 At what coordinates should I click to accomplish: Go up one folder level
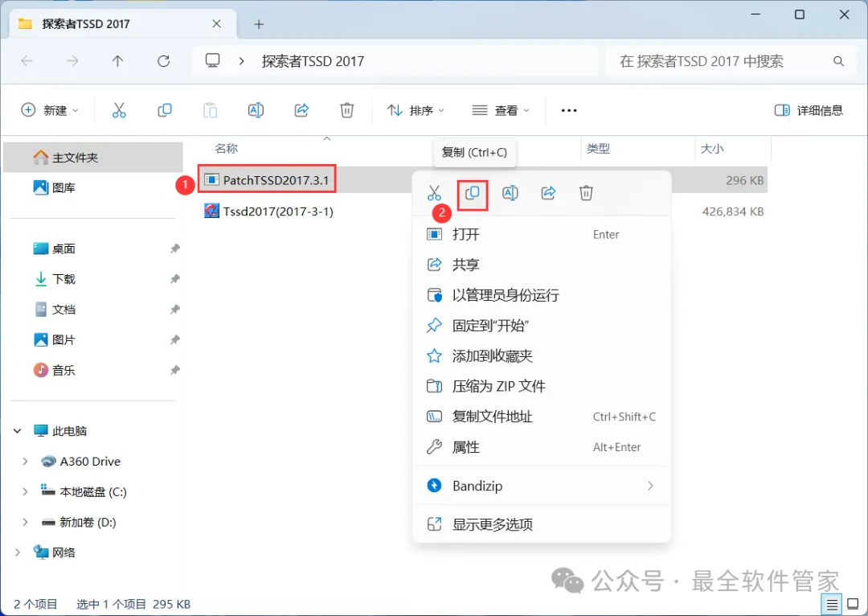[x=117, y=61]
